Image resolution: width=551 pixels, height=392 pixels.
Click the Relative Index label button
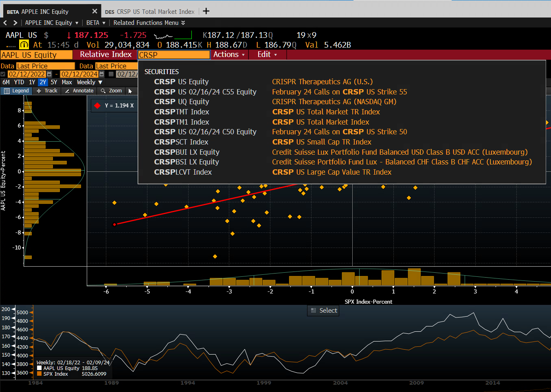[x=105, y=55]
